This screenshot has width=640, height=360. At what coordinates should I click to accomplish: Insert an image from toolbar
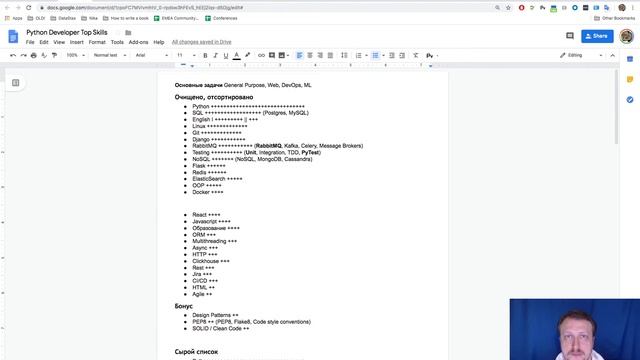click(x=282, y=55)
